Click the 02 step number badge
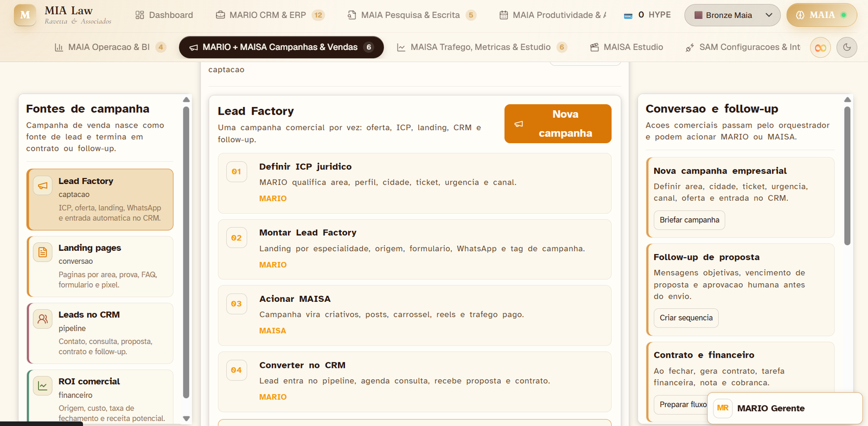The image size is (868, 426). 237,238
